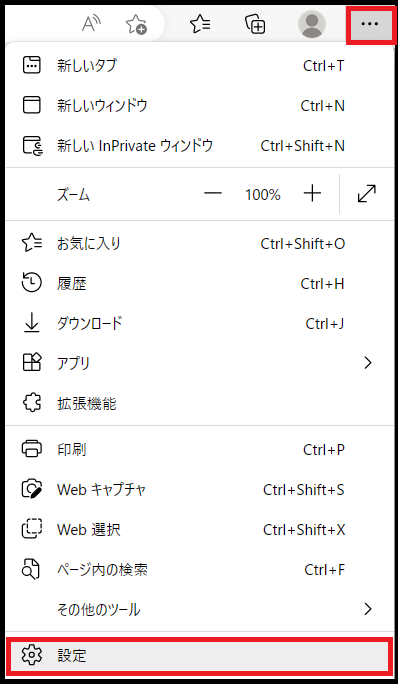Select the アプリ menu item
The height and width of the screenshot is (684, 398).
(199, 363)
